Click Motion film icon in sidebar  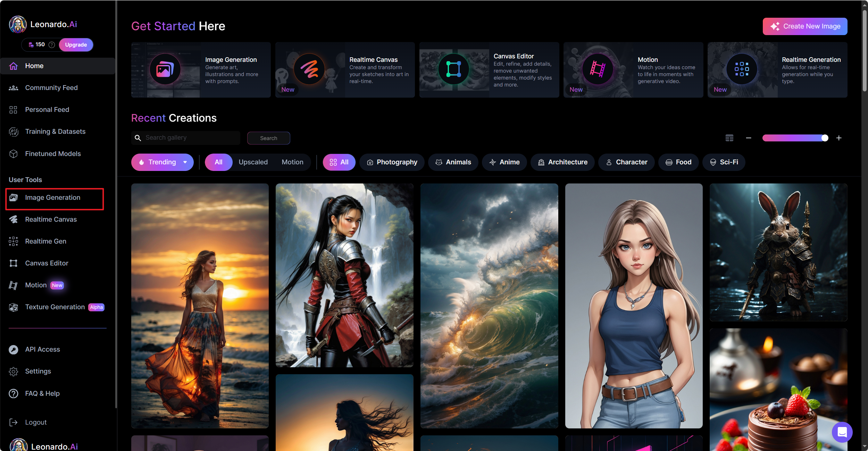[14, 285]
